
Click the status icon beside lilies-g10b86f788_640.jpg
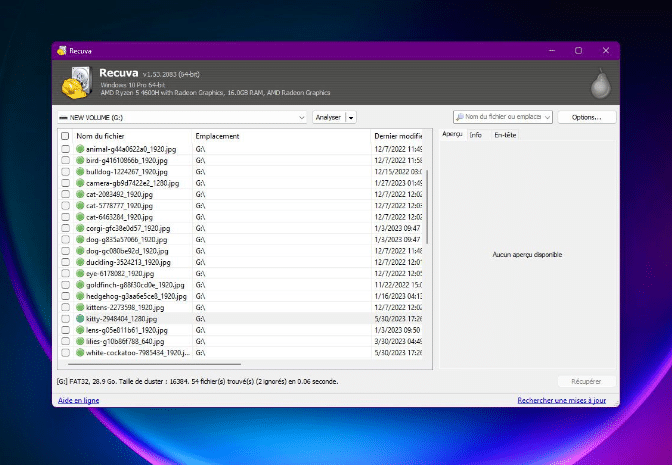pos(80,341)
